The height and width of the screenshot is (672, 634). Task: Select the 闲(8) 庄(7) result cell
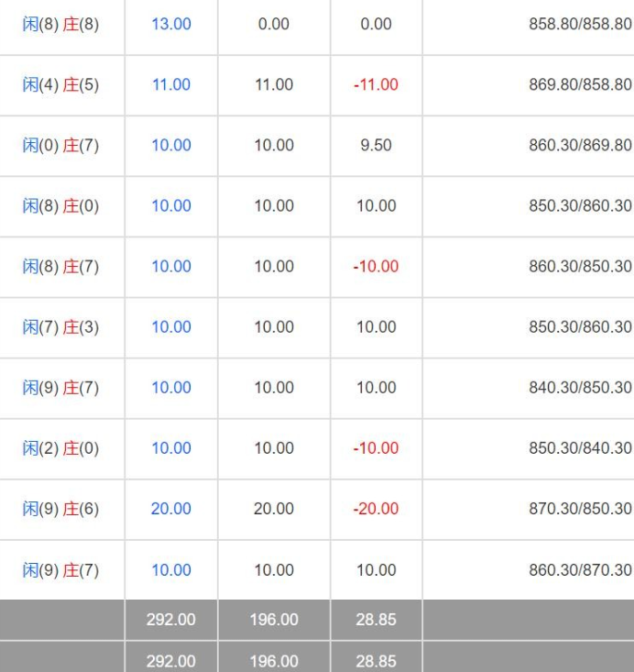coord(60,267)
